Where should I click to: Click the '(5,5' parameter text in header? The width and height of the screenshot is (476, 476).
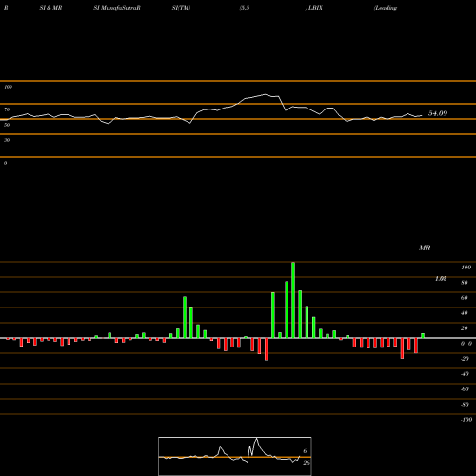pos(245,8)
